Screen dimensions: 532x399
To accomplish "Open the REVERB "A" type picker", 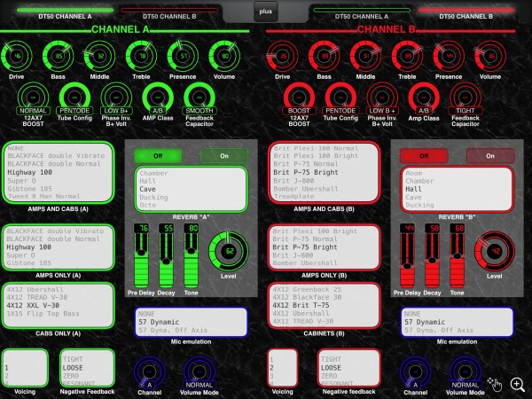I will [191, 189].
